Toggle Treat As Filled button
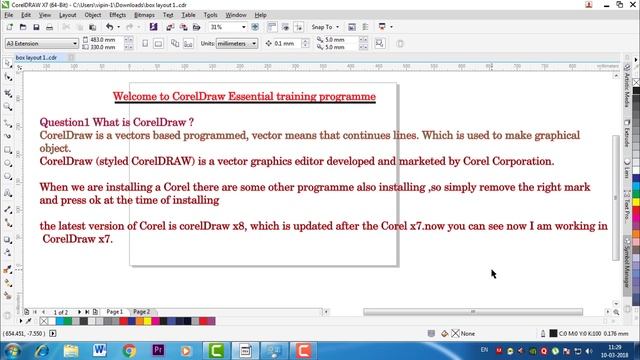 coord(380,43)
